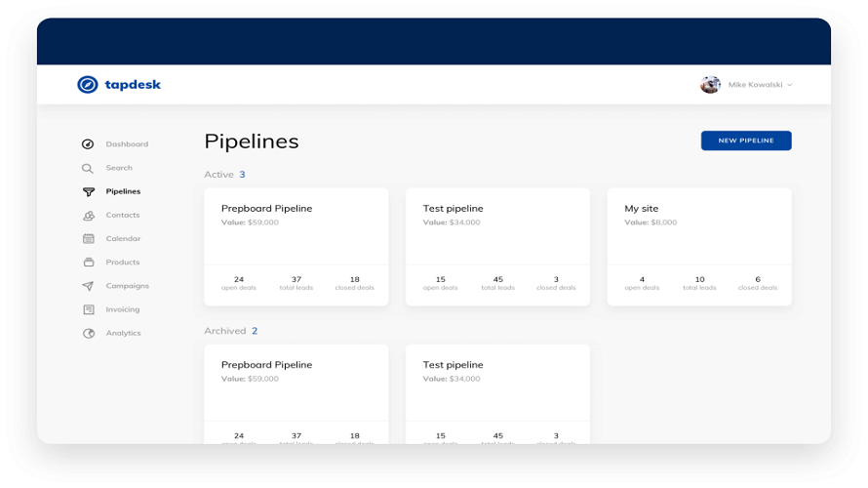Open the Analytics menu label
Screen dimensions: 868x488
(123, 334)
